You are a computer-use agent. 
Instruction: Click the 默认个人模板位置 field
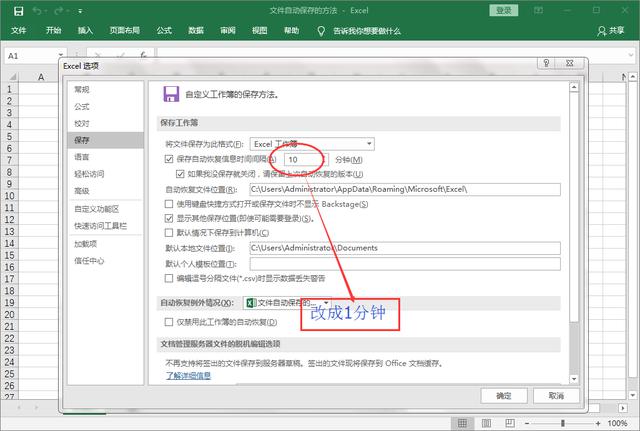405,264
